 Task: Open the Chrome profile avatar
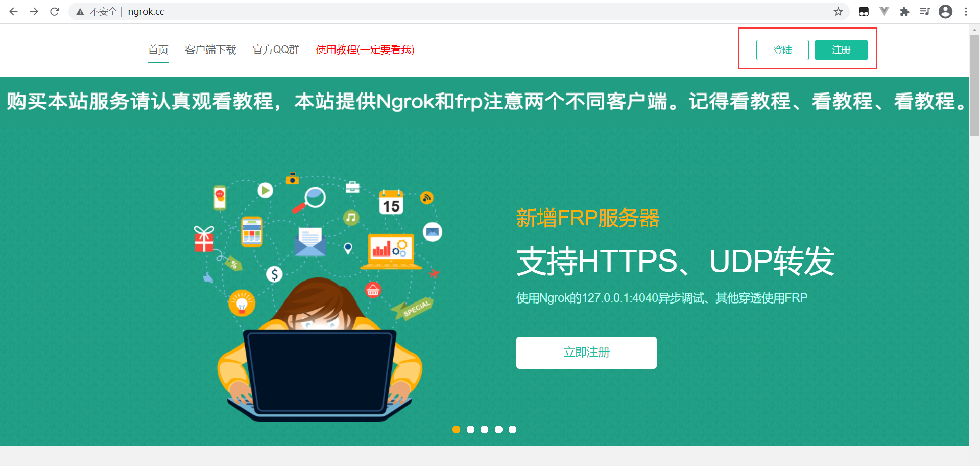click(945, 11)
